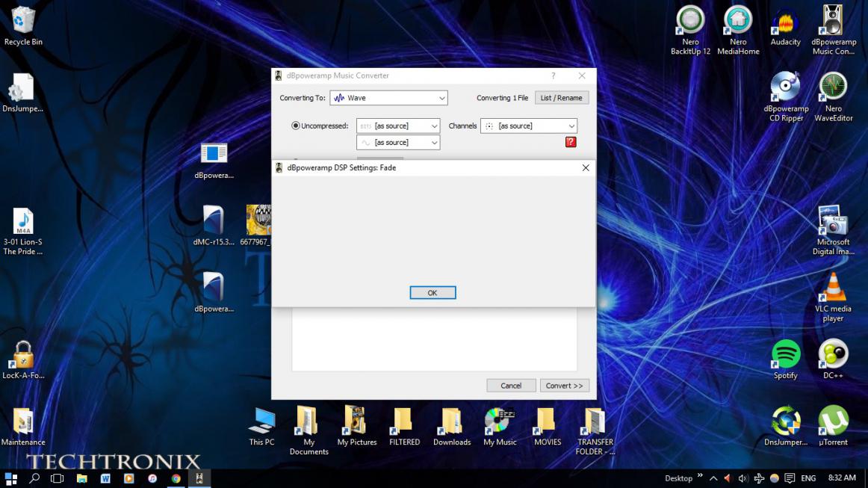Screen dimensions: 868x488
Task: Select the dBpoweramp CD Ripper icon
Action: coord(785,87)
